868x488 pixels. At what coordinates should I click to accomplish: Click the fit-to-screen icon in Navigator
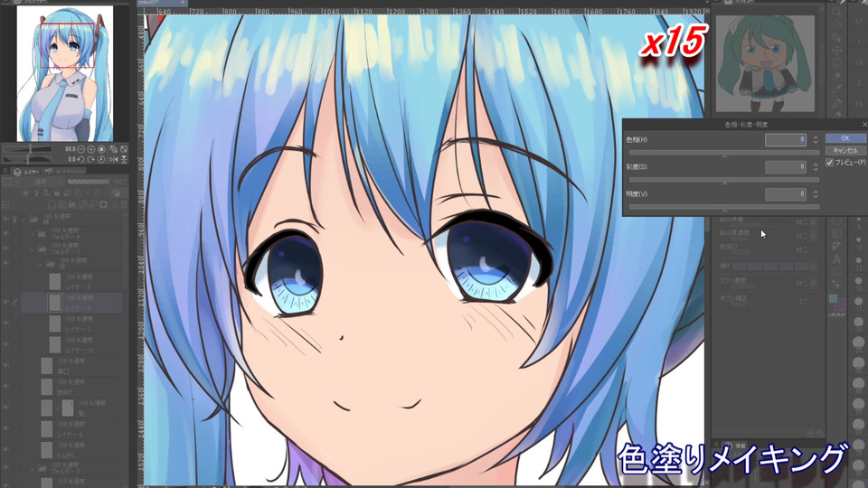tap(124, 149)
